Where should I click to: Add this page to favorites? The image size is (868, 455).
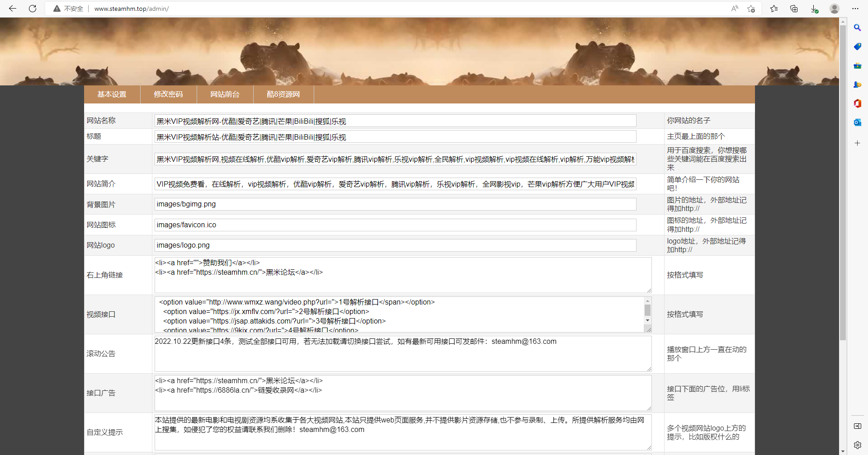tap(751, 9)
